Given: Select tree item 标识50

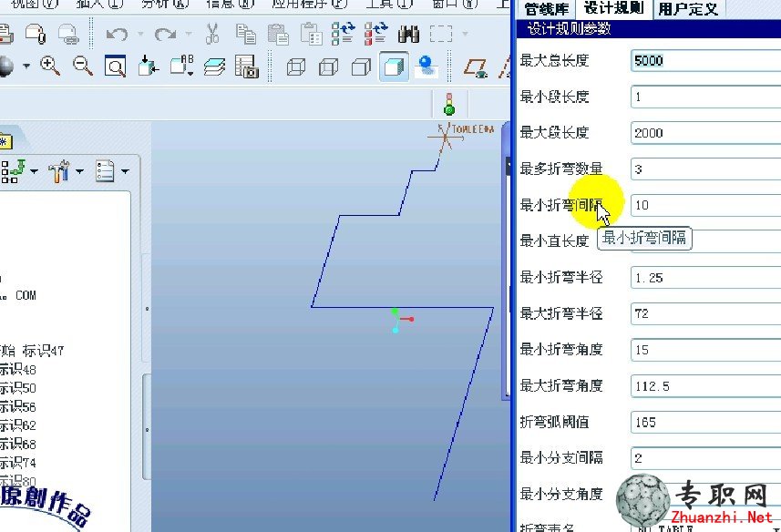Looking at the screenshot, I should [18, 388].
